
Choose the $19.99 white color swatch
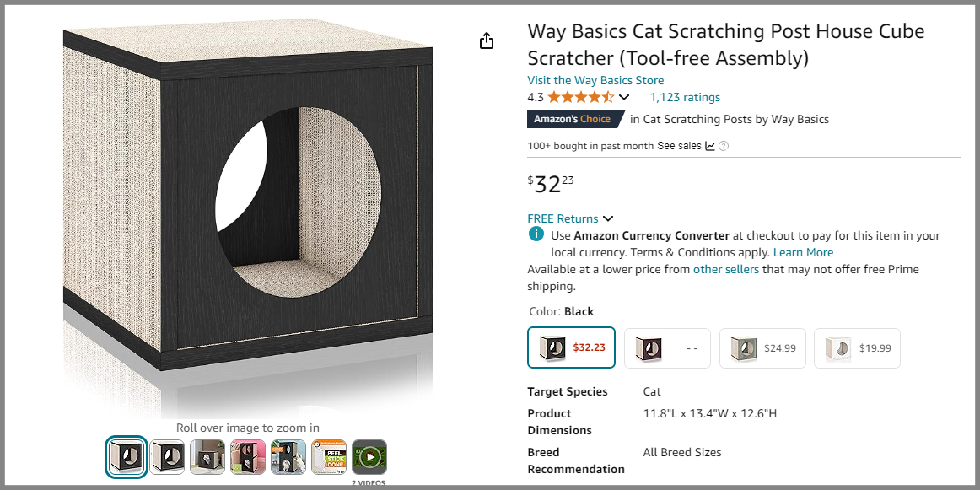tap(857, 347)
